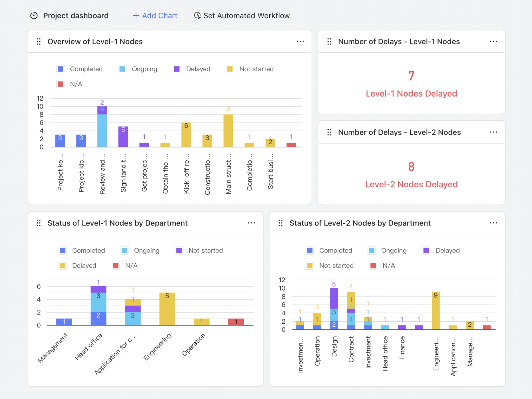Grab drag handle of Number of Delays Level-1 card
This screenshot has width=532, height=399.
[x=329, y=42]
